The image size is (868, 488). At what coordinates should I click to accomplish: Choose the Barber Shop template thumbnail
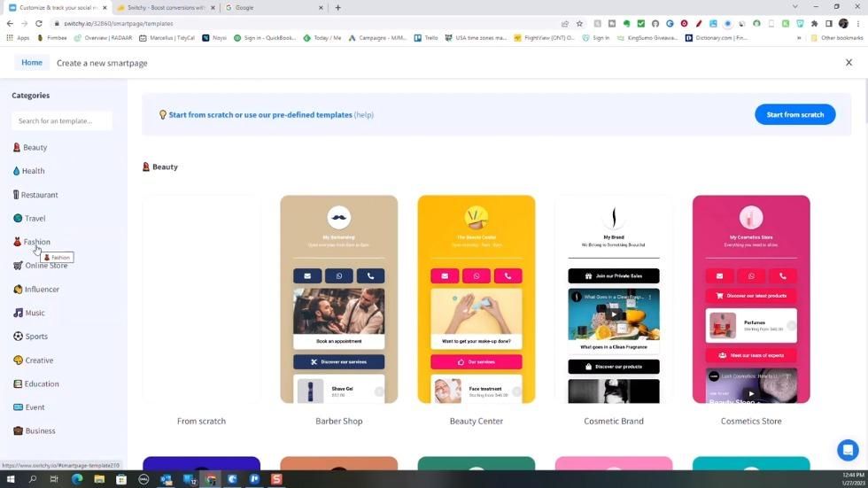(339, 299)
